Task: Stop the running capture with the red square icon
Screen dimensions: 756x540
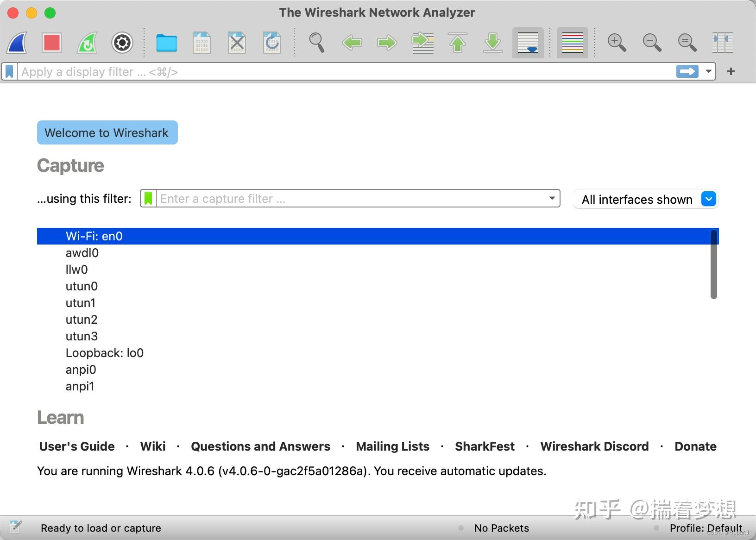Action: pyautogui.click(x=52, y=43)
